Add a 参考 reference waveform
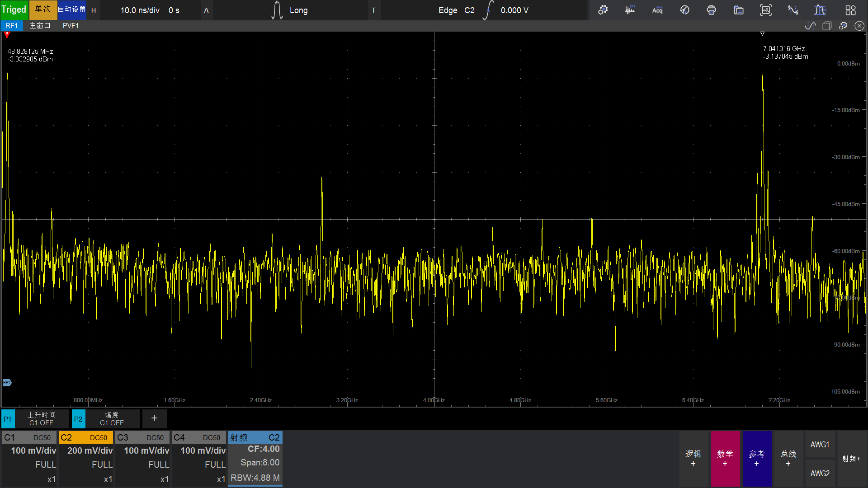This screenshot has height=488, width=868. coord(757,458)
